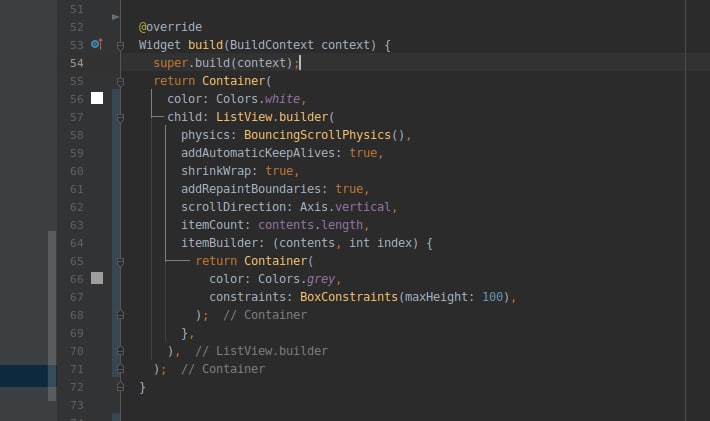Image resolution: width=710 pixels, height=421 pixels.
Task: Click the super keyword on line 54
Action: (x=170, y=63)
